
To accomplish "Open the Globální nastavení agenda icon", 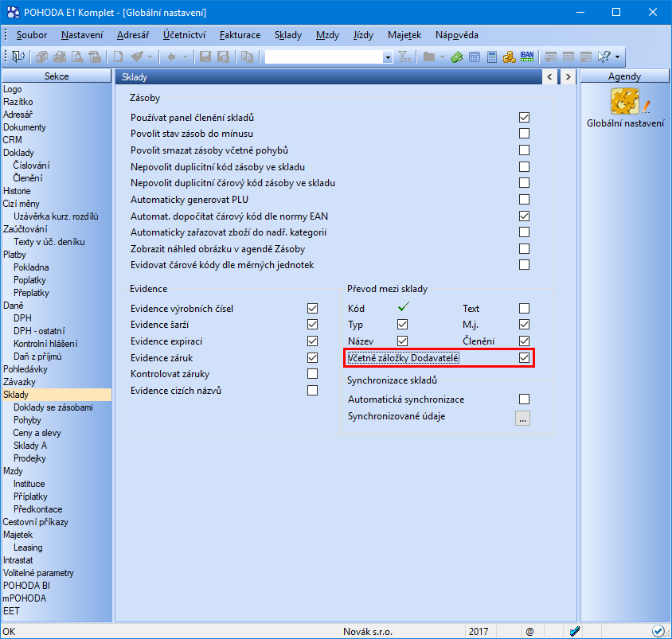I will click(x=625, y=102).
